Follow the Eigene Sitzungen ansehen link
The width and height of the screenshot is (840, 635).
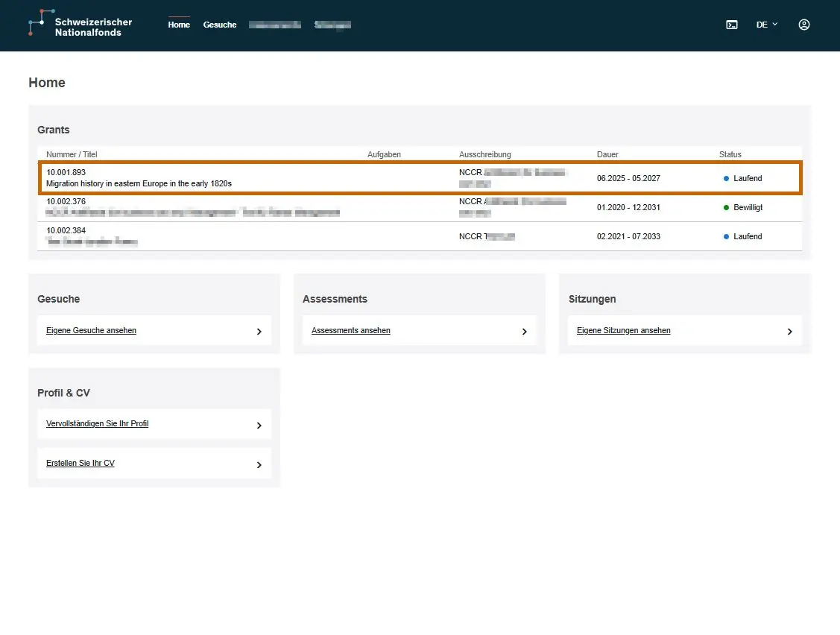coord(624,331)
